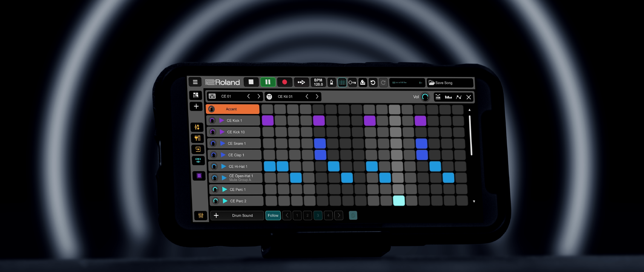Preview CE Perc 2 with play triangle

[225, 201]
